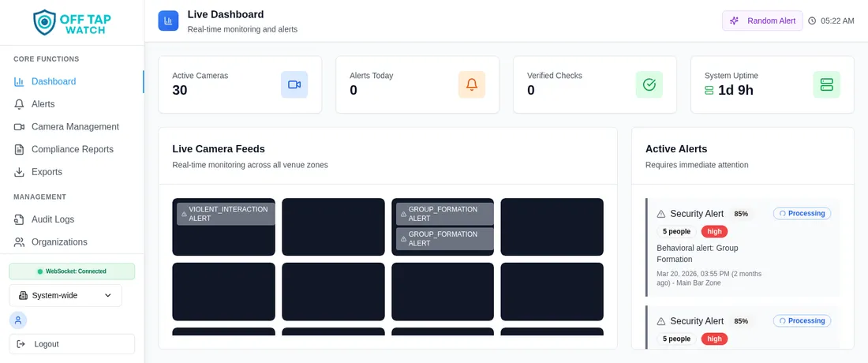Open camera feed with two GROUP_FORMATION alerts
This screenshot has width=868, height=363.
coord(443,227)
